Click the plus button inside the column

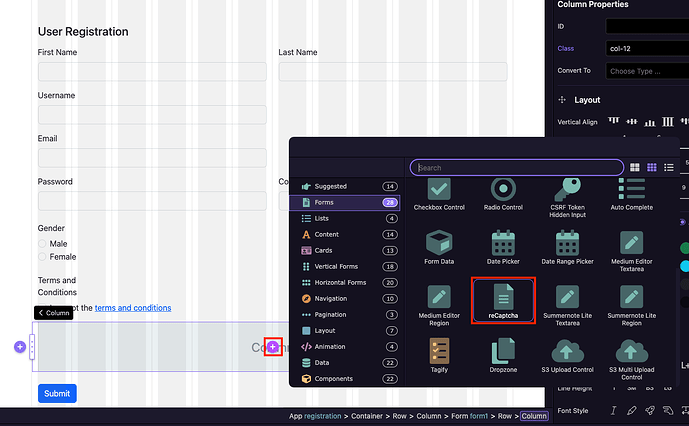(x=273, y=347)
